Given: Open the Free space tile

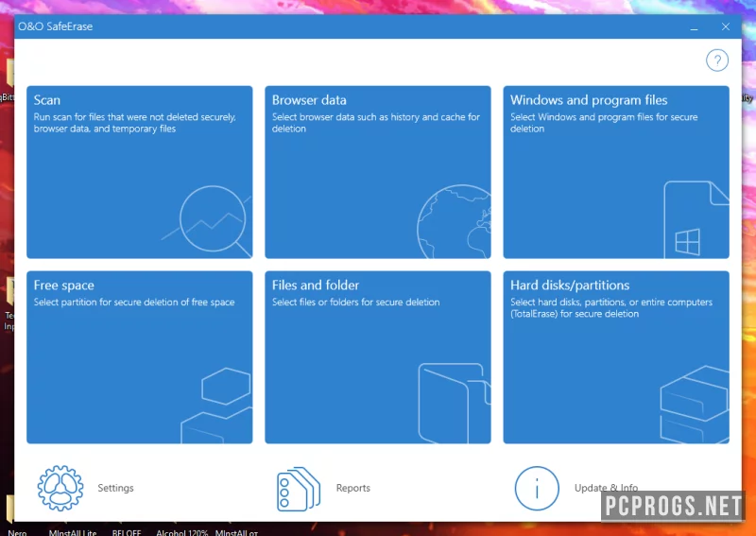Looking at the screenshot, I should coord(139,357).
